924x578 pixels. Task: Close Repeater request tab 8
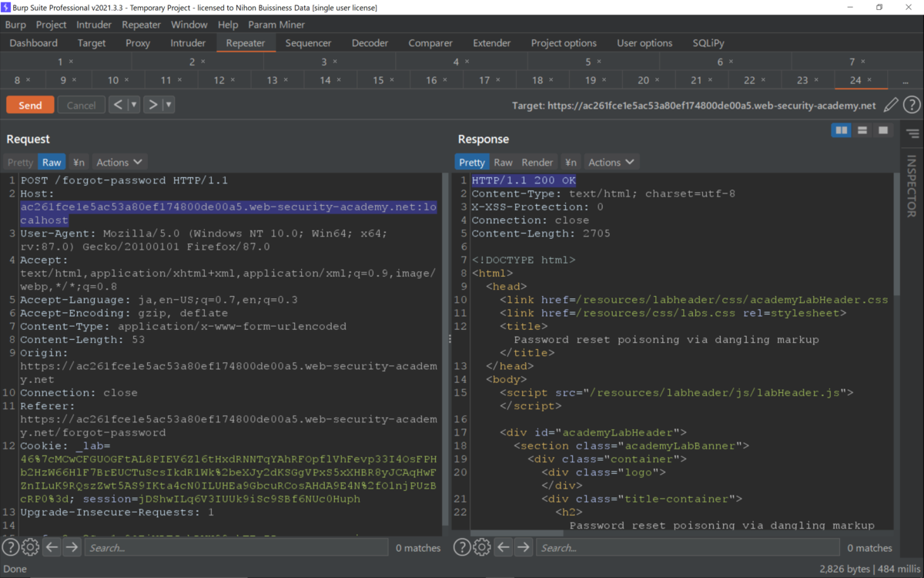click(28, 80)
